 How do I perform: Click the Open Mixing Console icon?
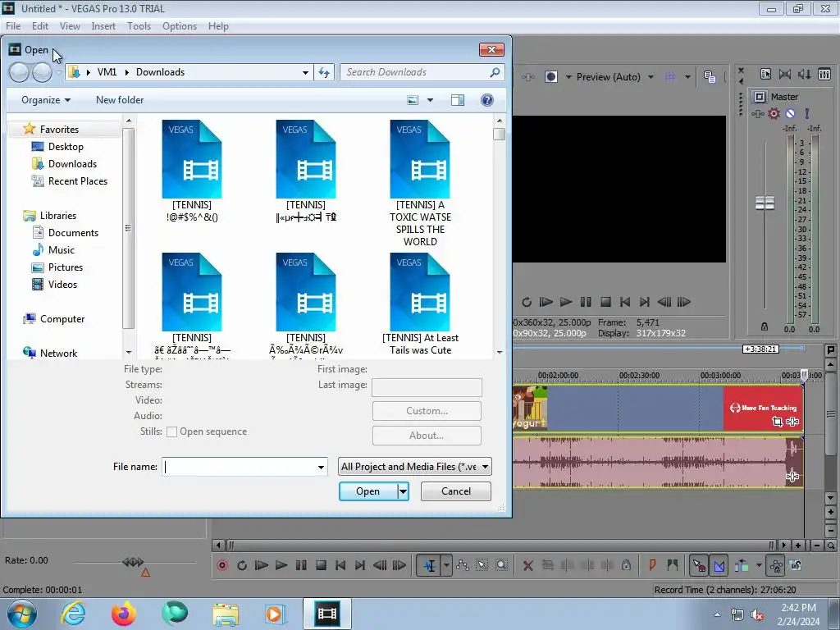pos(824,75)
